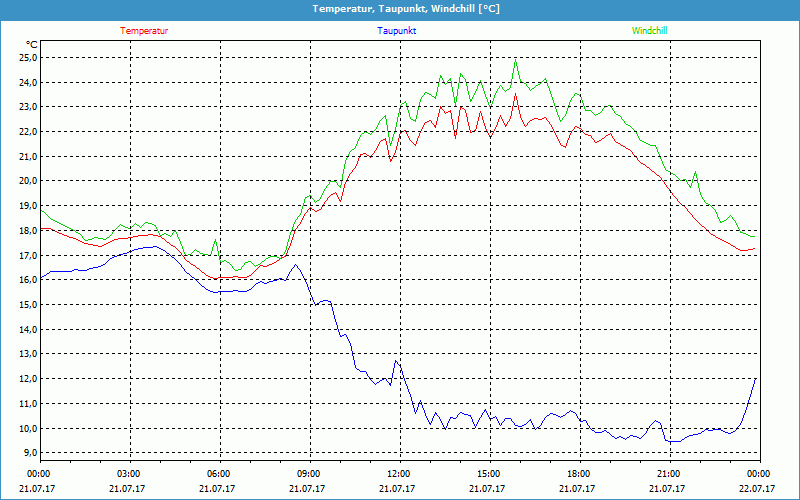
Task: Pick the 06:00 time label on the x-axis
Action: click(x=219, y=474)
